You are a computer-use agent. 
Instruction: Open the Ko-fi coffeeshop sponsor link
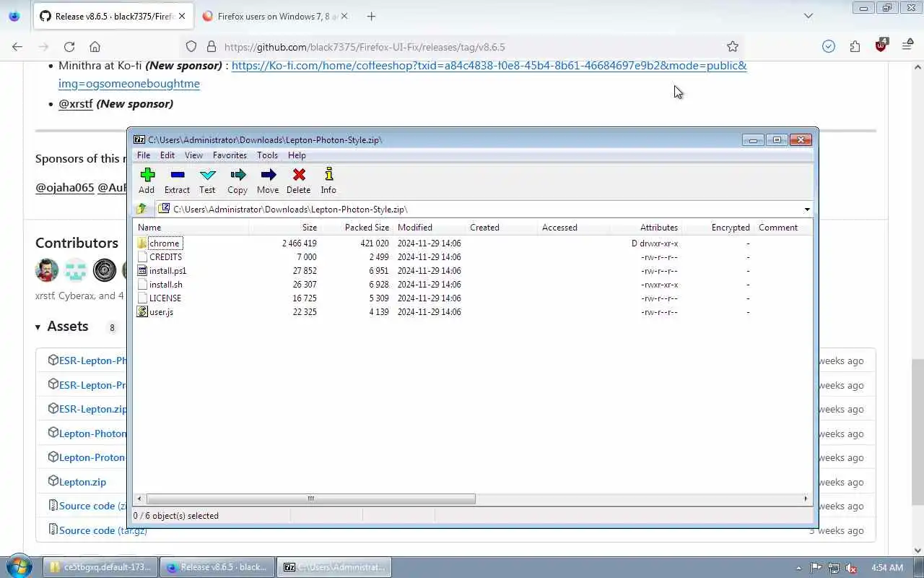pos(403,74)
